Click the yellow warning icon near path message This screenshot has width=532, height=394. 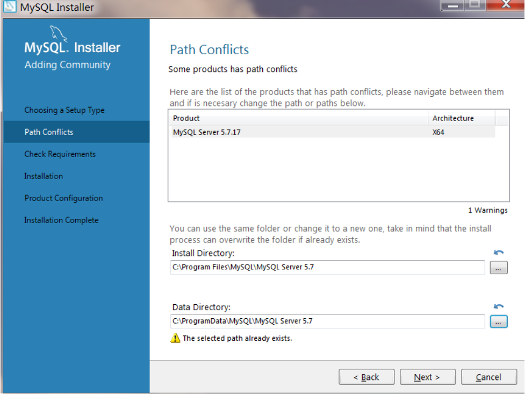pos(175,338)
